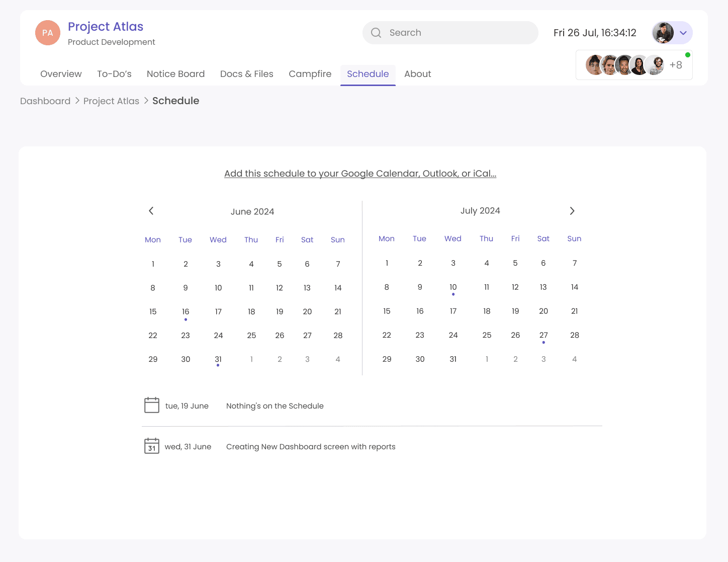Advance to next month using the right chevron
Viewport: 728px width, 562px height.
coord(572,211)
